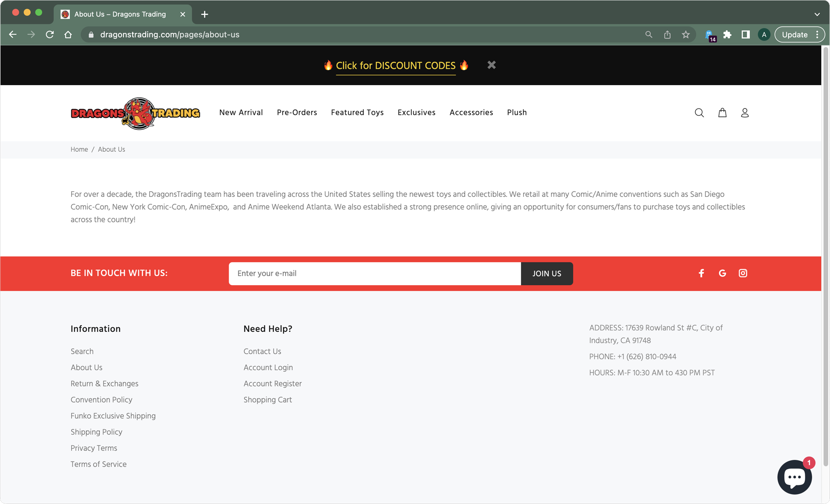The height and width of the screenshot is (504, 830).
Task: Dismiss the discount codes banner
Action: coord(491,65)
